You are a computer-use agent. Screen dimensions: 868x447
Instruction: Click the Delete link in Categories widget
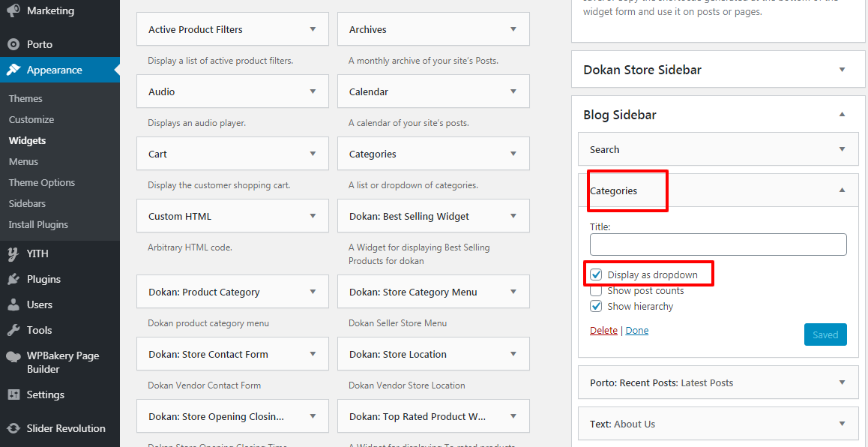(x=603, y=331)
